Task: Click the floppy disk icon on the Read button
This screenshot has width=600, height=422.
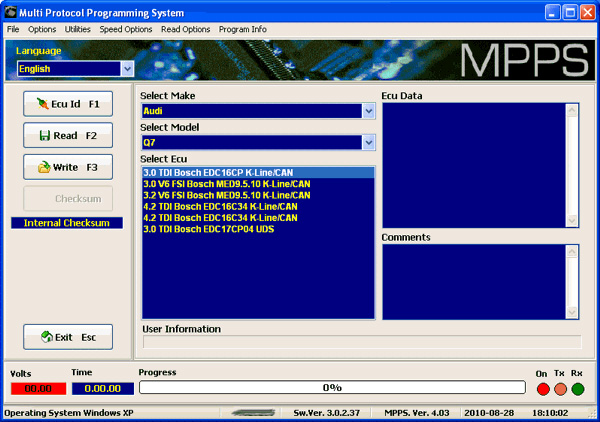Action: [x=45, y=135]
